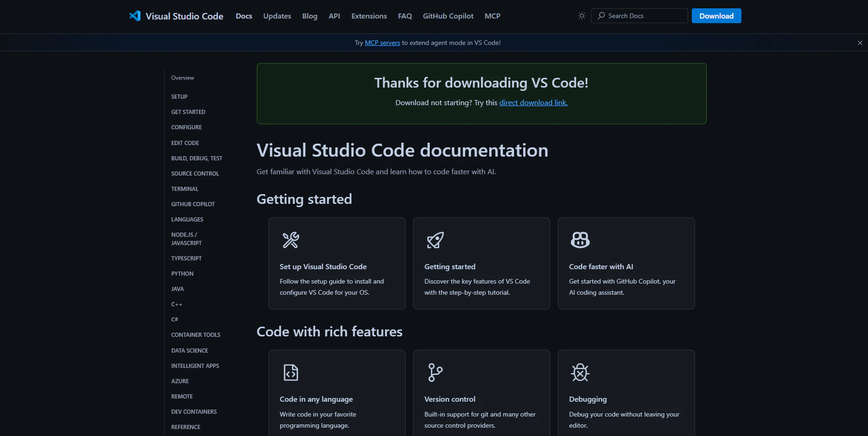The height and width of the screenshot is (436, 868).
Task: Open GitHub Copilot in top navigation
Action: 448,16
